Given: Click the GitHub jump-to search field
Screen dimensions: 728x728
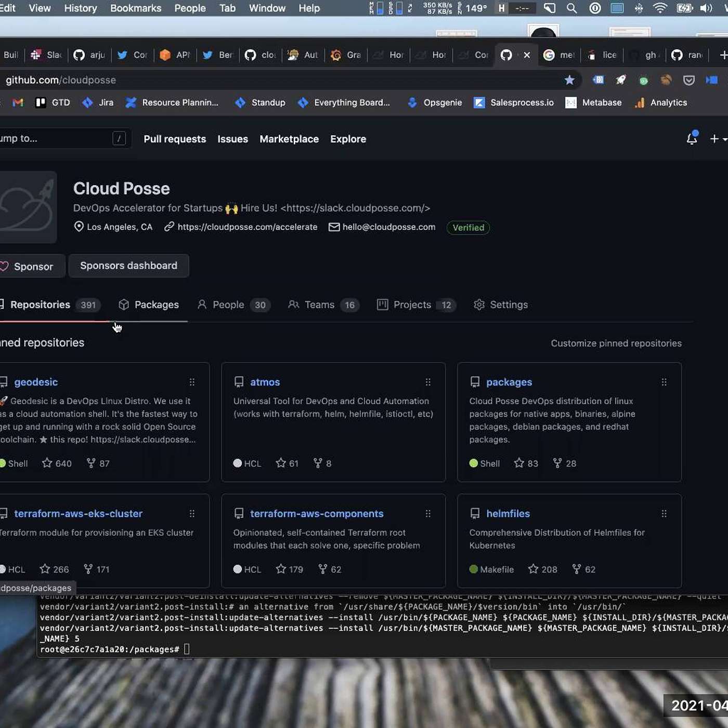Looking at the screenshot, I should click(57, 139).
